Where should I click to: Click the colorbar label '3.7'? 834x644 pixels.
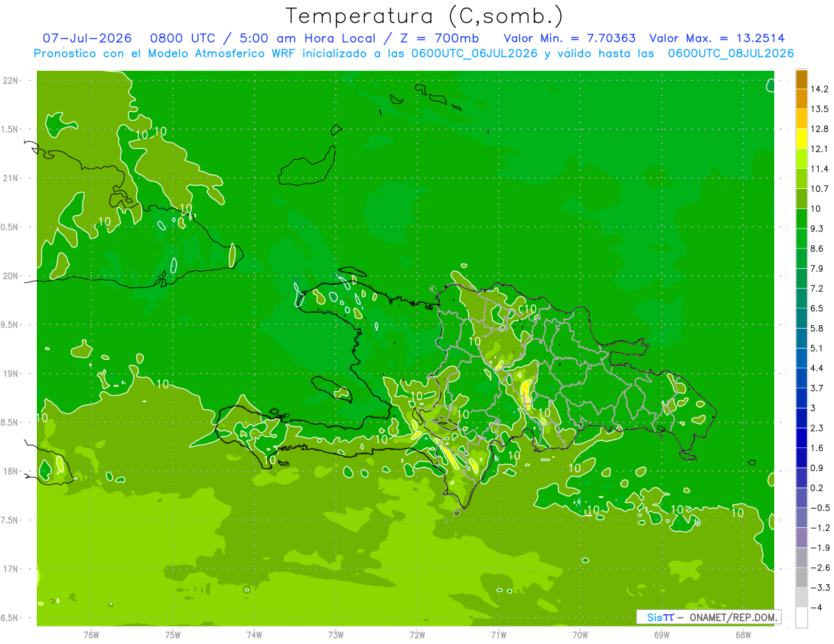[x=817, y=388]
